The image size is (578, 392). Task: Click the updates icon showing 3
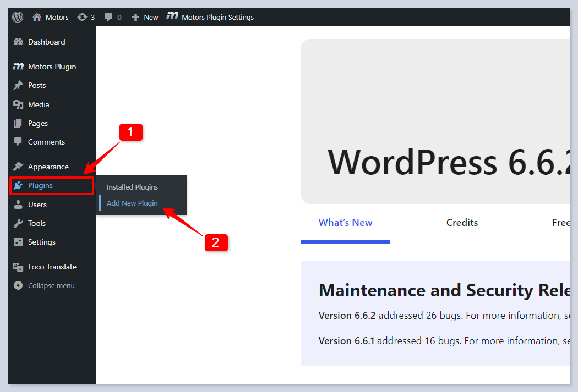click(82, 17)
